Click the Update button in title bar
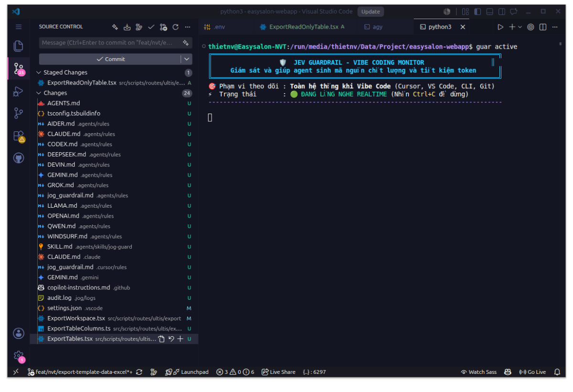The width and height of the screenshot is (573, 392). [371, 11]
